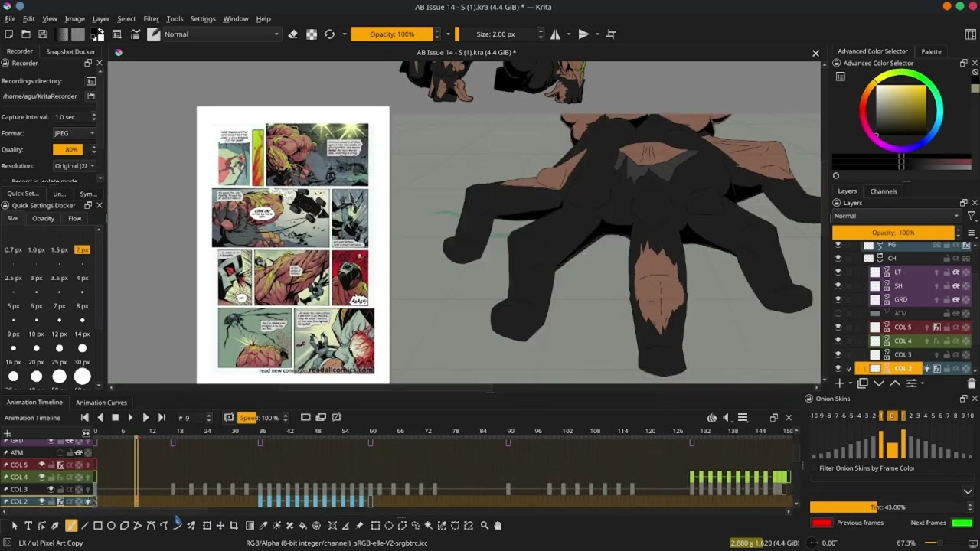
Task: Open the Layer menu
Action: (x=101, y=18)
